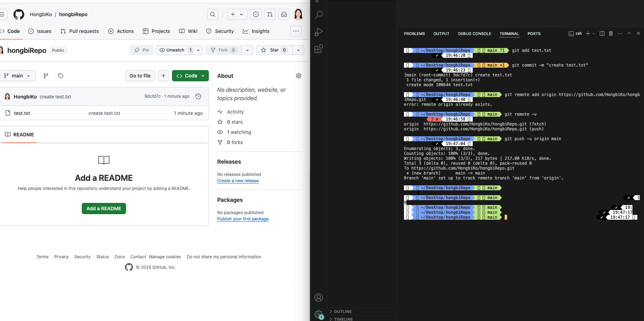Open the 0 forks link
The height and width of the screenshot is (321, 644).
(x=230, y=142)
